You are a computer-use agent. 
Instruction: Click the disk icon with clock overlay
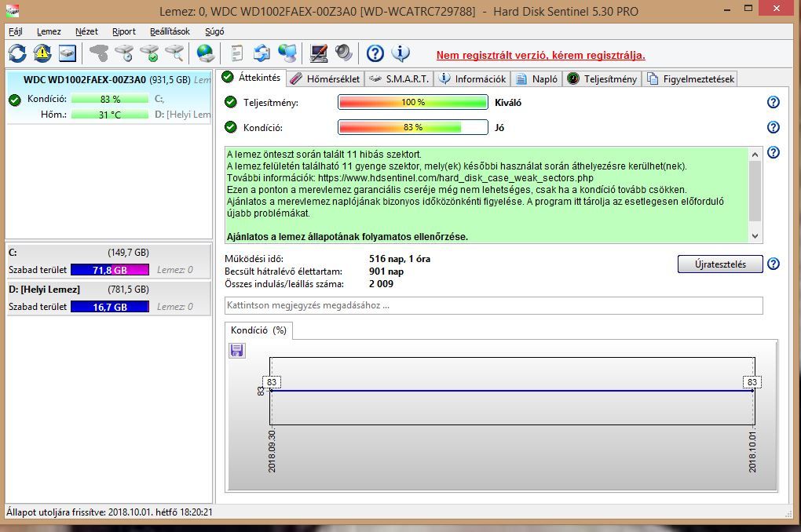tap(124, 53)
